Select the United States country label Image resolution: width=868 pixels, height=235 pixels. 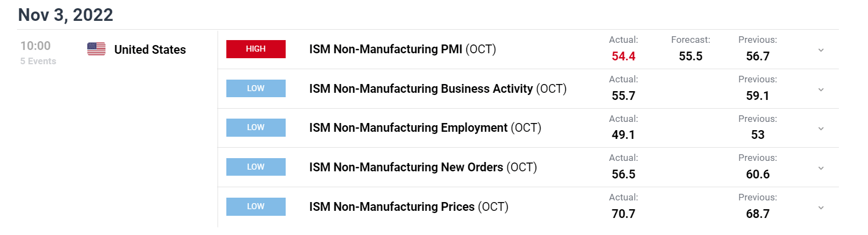tap(150, 50)
